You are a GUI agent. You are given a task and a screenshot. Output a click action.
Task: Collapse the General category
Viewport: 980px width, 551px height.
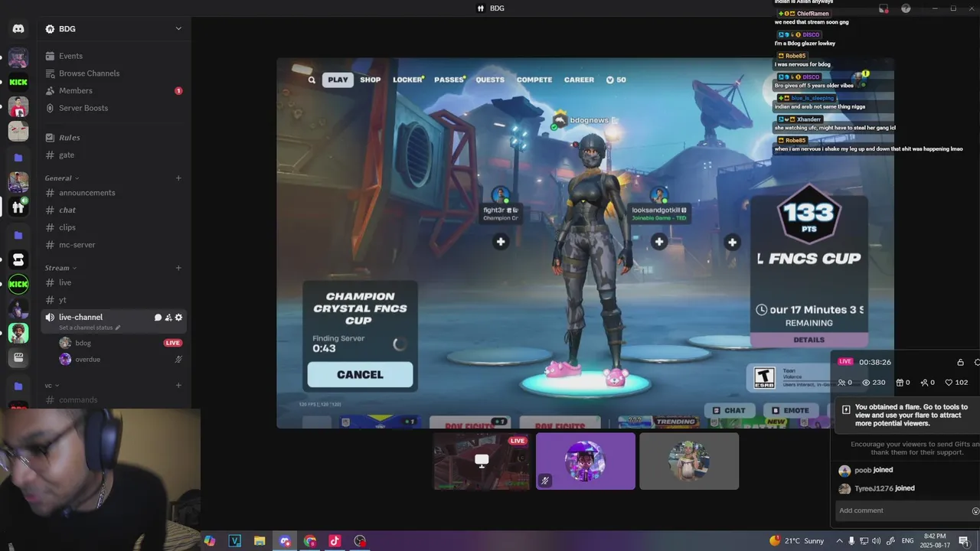click(61, 178)
